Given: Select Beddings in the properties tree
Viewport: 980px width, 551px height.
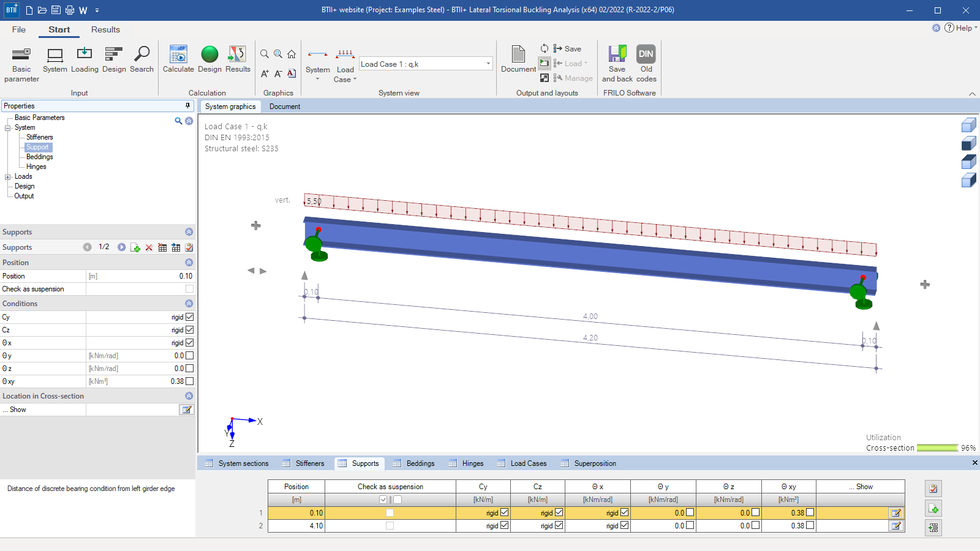Looking at the screenshot, I should [x=39, y=157].
